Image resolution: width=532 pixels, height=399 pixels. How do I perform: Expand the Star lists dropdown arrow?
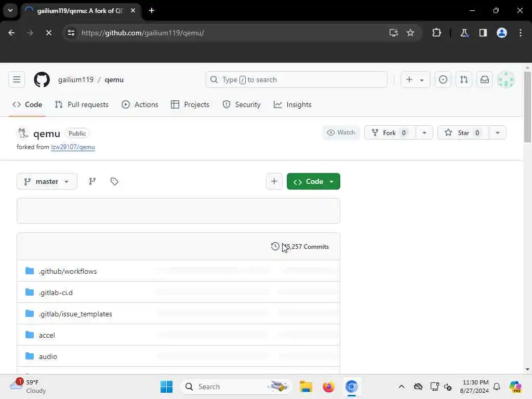click(x=497, y=132)
